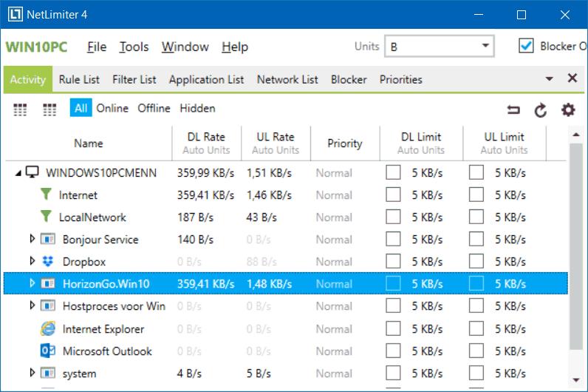Screen dimensions: 588x392
Task: Click the refresh icon
Action: tap(541, 110)
